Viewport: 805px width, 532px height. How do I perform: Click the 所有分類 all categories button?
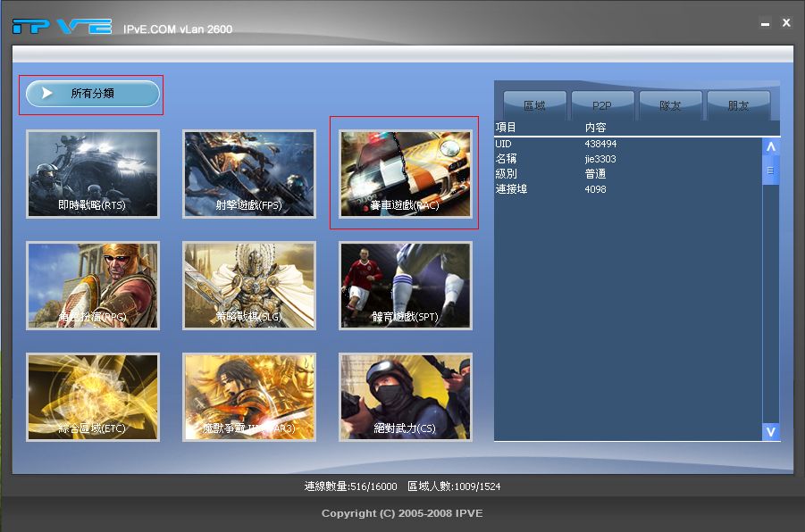point(93,94)
